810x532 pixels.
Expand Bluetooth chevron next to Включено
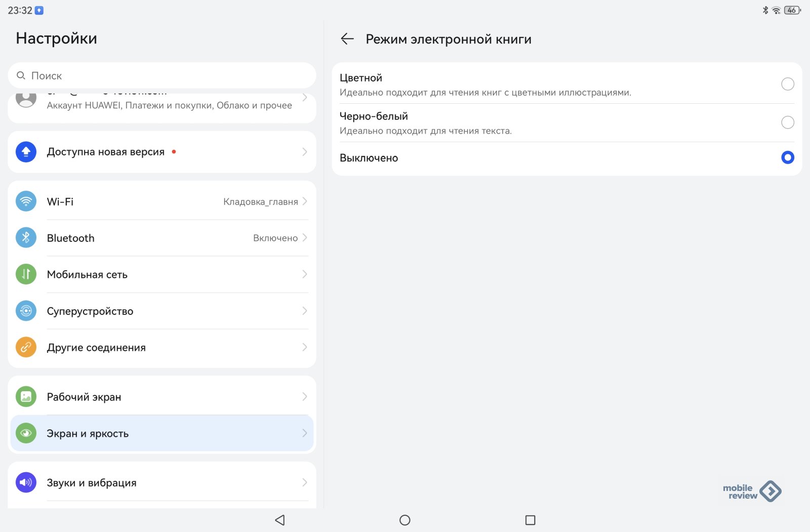[x=305, y=238]
